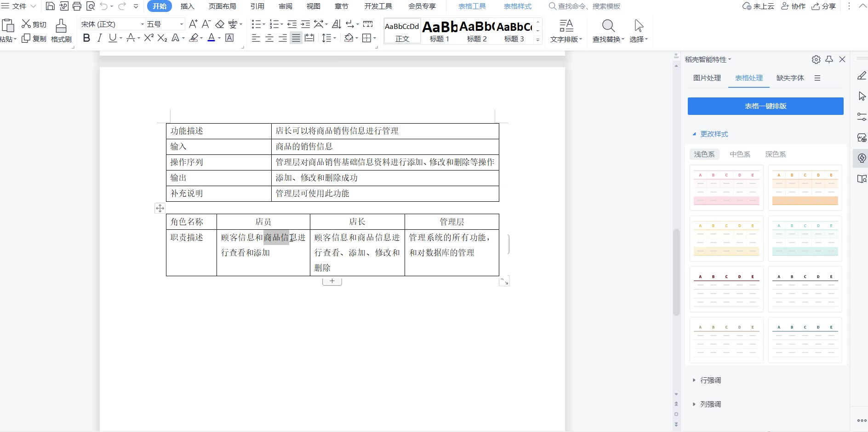Image resolution: width=868 pixels, height=432 pixels.
Task: Open the font size dropdown 五号
Action: click(182, 24)
